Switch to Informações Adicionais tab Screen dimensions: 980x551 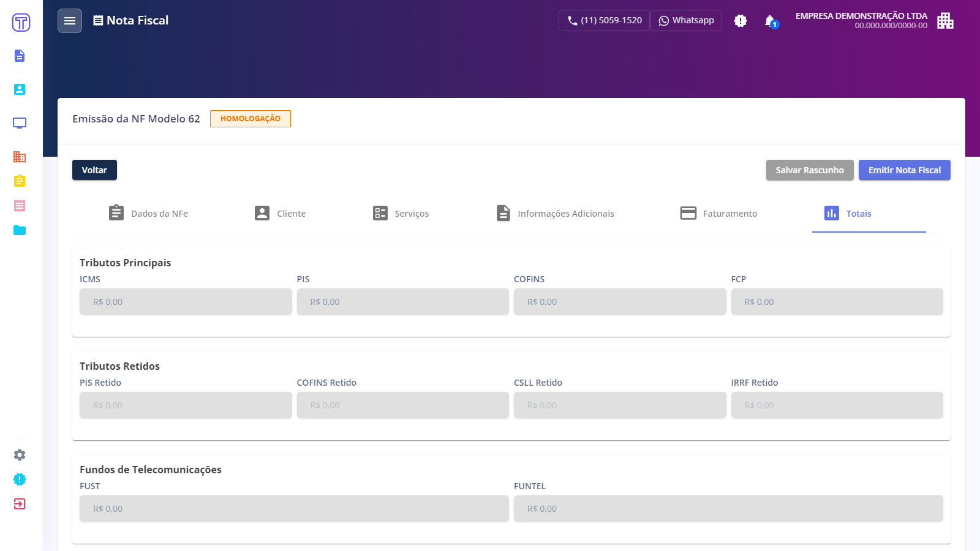(555, 213)
